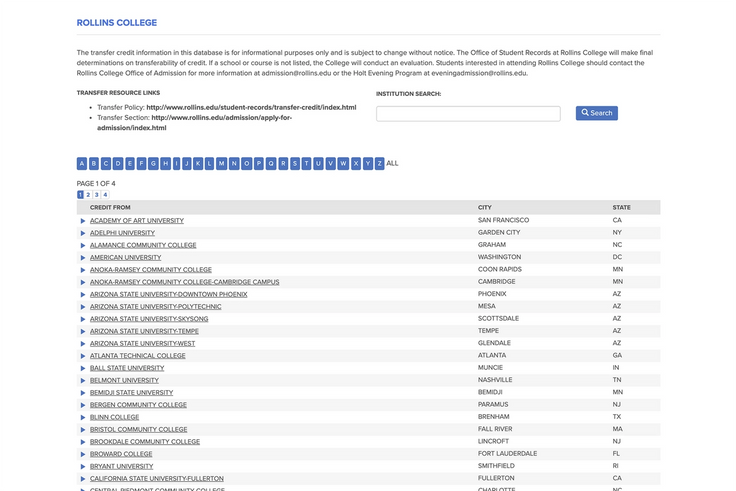Open Arizona State University-West link
Screen dimensions: 736x491
(142, 344)
